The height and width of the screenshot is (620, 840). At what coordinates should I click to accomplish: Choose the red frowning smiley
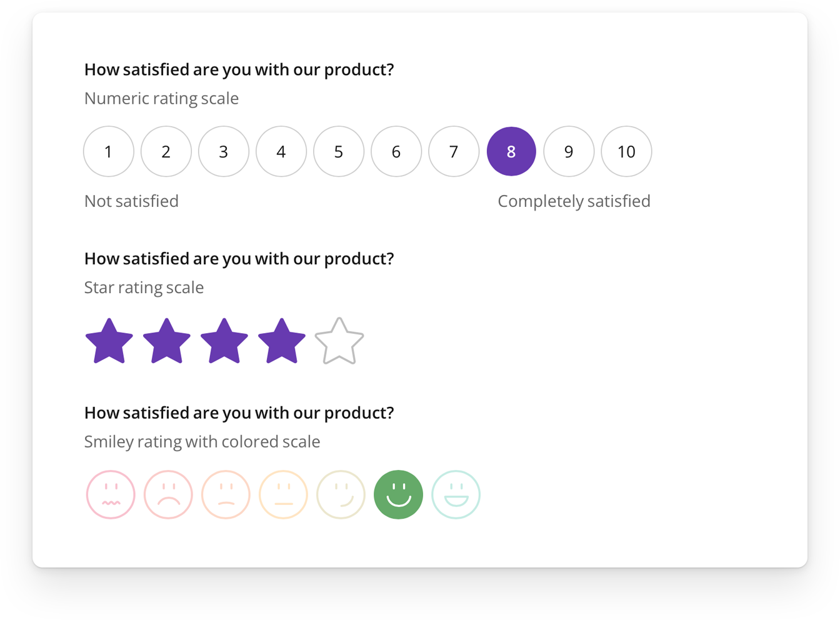coord(168,494)
